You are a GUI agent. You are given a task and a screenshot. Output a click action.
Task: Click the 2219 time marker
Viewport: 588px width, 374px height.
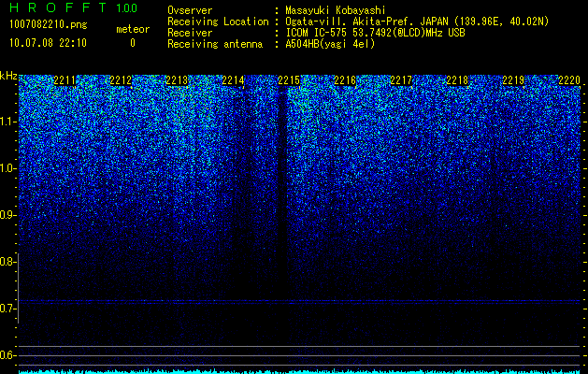pos(513,80)
